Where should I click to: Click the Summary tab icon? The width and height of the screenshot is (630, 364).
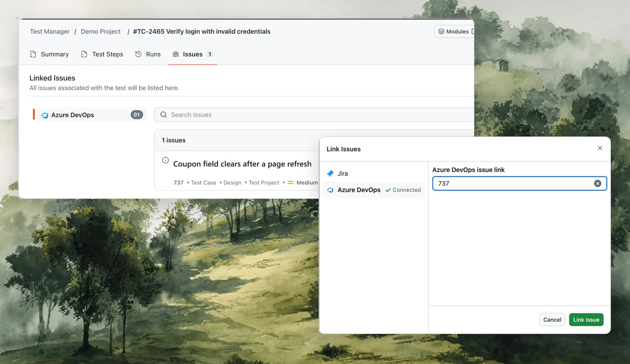point(33,54)
